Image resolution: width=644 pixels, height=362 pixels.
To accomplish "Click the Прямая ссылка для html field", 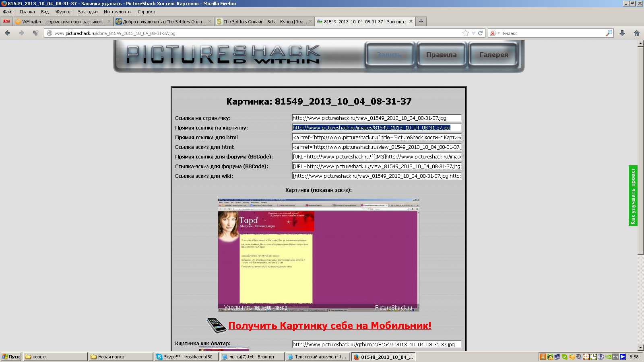I will tap(377, 137).
